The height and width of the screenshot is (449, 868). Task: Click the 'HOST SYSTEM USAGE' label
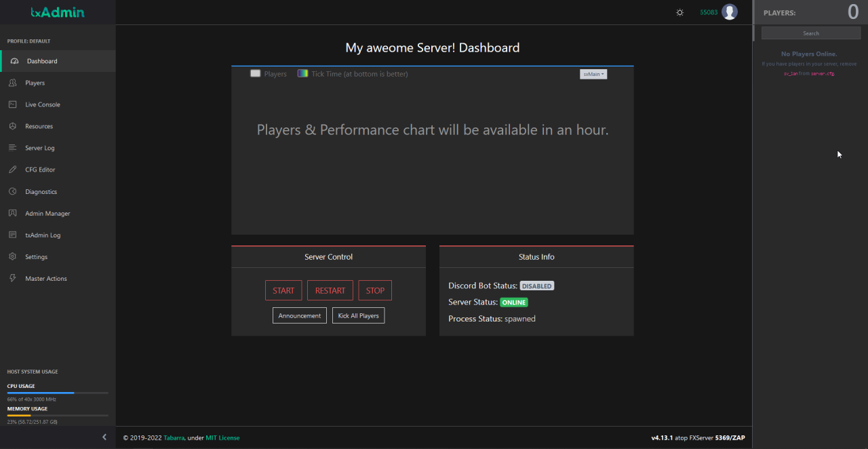(x=33, y=372)
